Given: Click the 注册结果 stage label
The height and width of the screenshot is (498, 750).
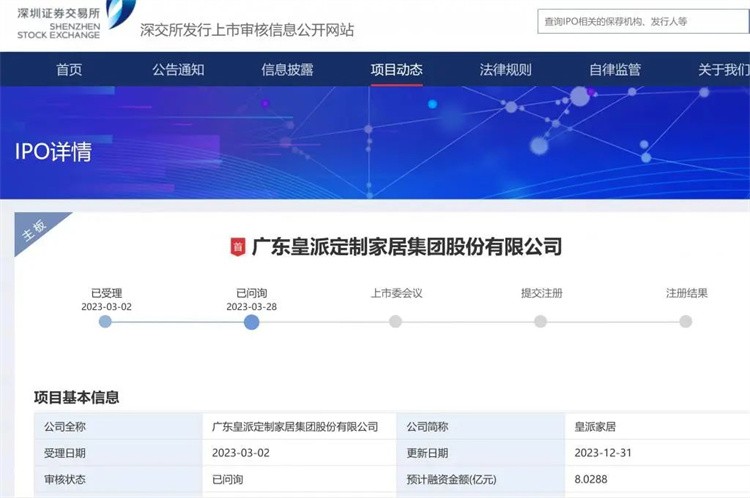Looking at the screenshot, I should point(687,293).
